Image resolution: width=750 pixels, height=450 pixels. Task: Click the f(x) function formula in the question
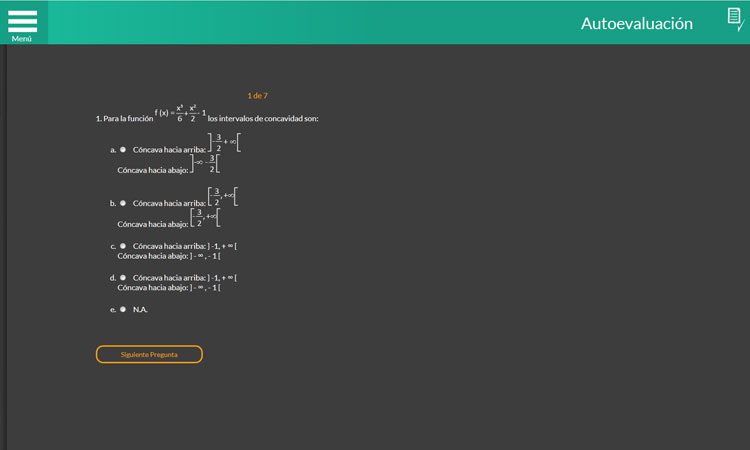180,114
